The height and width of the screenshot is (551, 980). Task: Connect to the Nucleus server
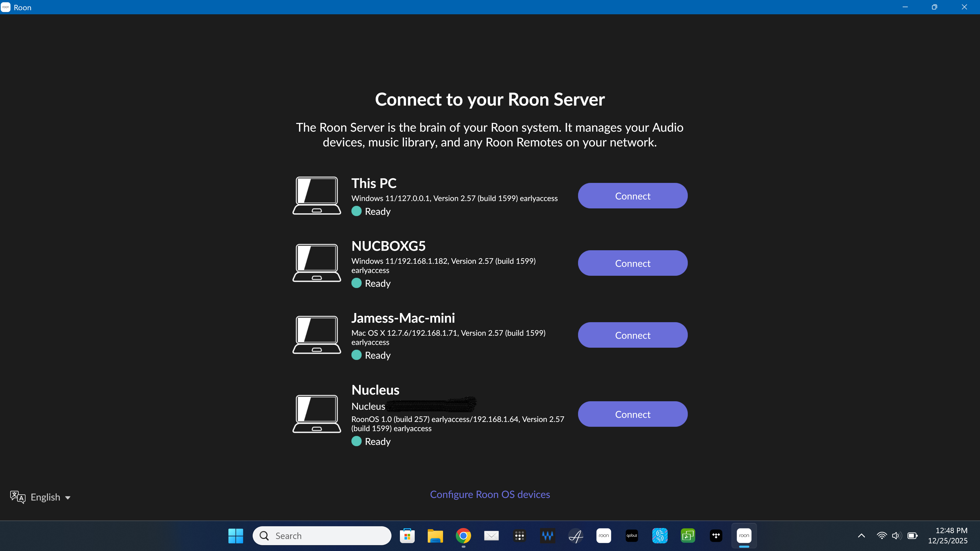[632, 414]
